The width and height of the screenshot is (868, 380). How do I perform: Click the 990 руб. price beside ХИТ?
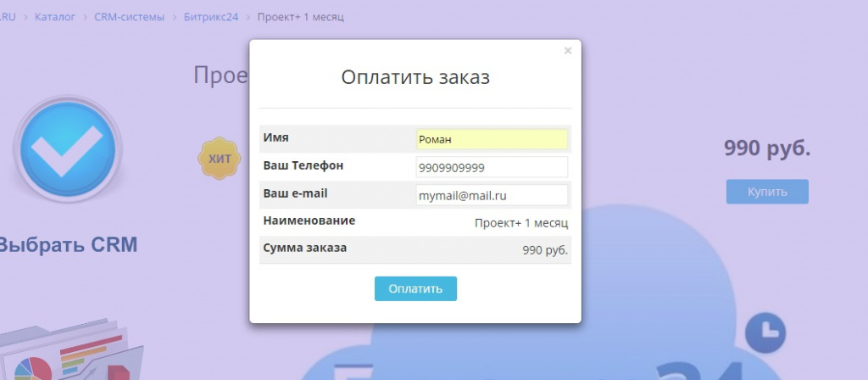tap(766, 148)
